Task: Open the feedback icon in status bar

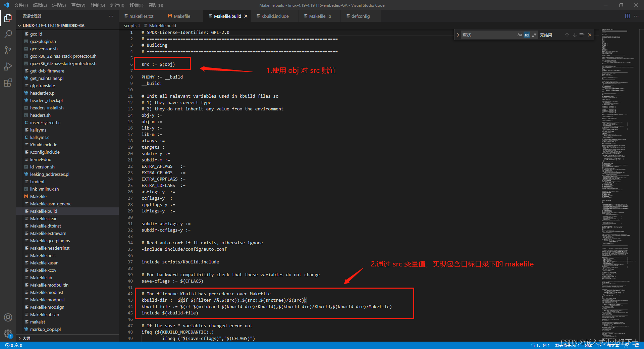Action: coord(626,345)
